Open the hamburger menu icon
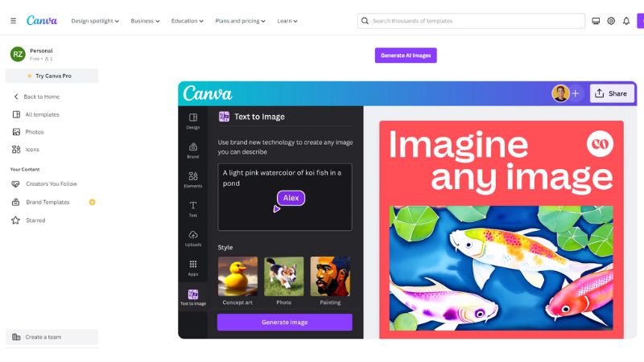The width and height of the screenshot is (644, 362). point(13,21)
